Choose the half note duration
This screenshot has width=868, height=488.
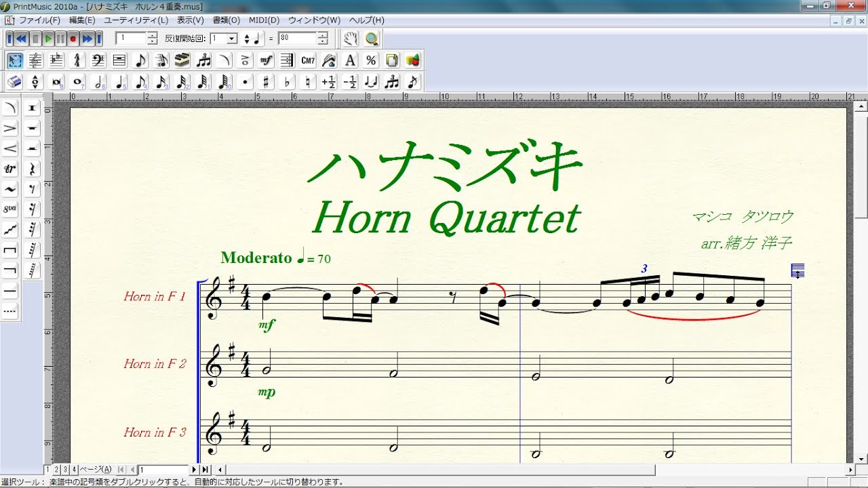(x=98, y=82)
